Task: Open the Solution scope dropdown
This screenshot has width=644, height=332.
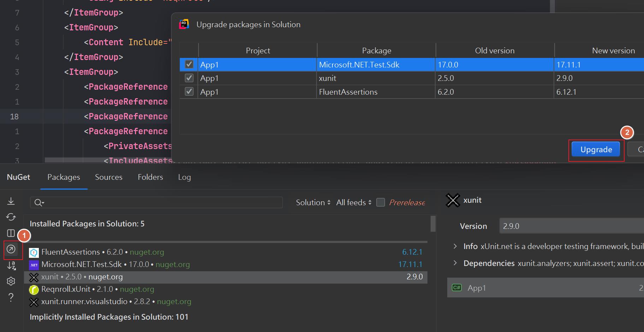Action: click(313, 202)
